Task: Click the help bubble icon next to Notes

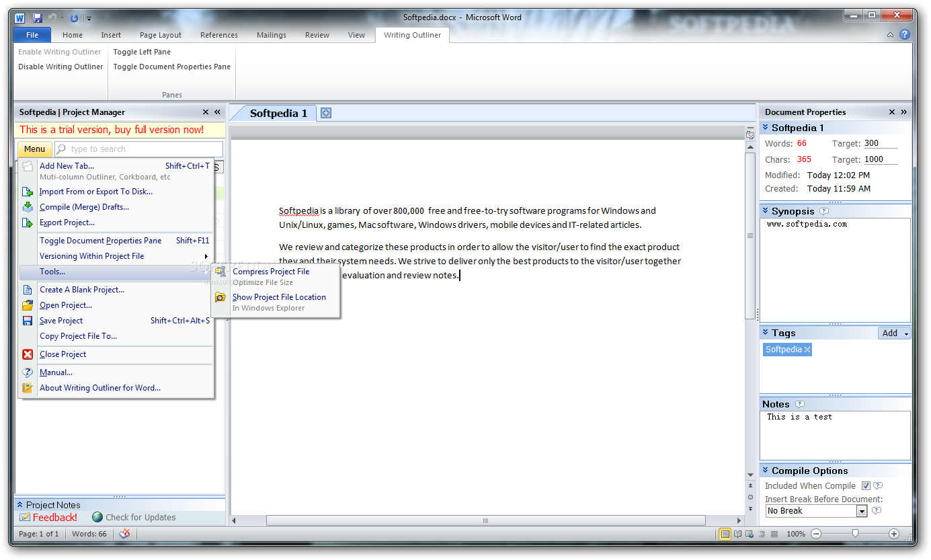Action: tap(799, 404)
